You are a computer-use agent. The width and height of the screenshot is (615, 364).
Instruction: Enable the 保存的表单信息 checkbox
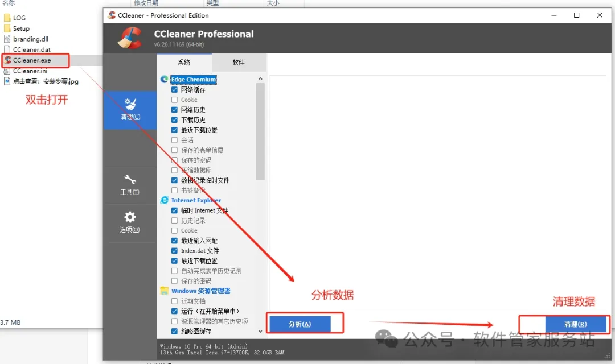click(175, 150)
